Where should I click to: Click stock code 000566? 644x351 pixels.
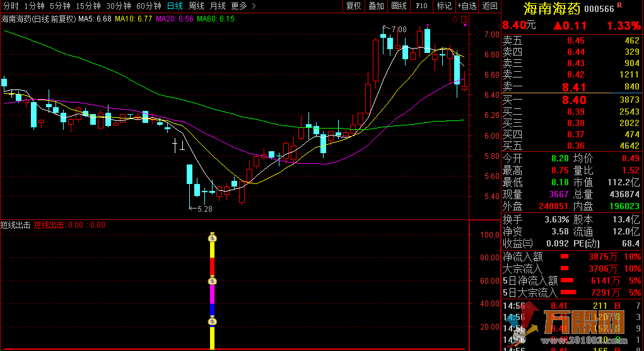pos(599,9)
